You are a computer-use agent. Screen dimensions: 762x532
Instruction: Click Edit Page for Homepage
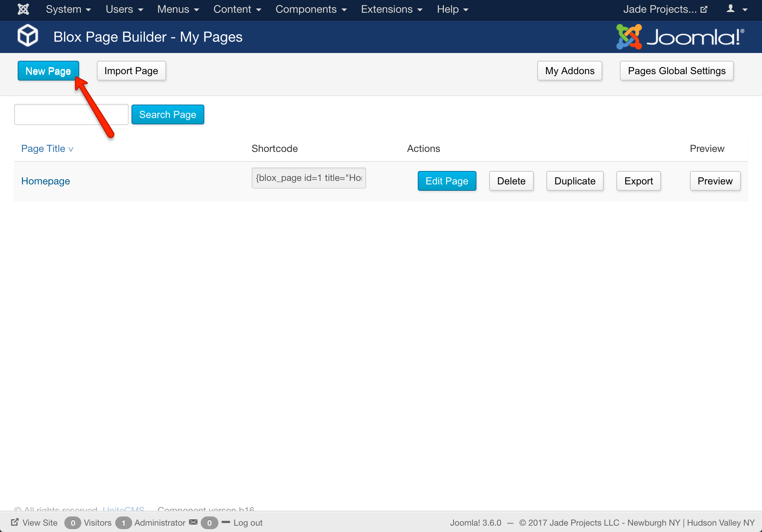point(447,181)
